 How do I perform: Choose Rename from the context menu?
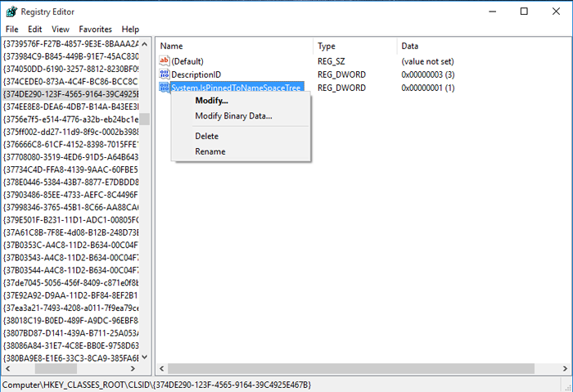pos(241,151)
